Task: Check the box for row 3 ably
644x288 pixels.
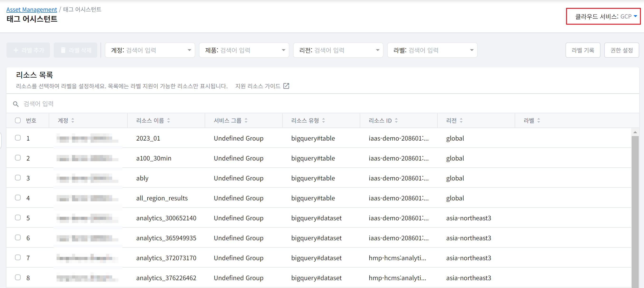Action: pos(18,178)
